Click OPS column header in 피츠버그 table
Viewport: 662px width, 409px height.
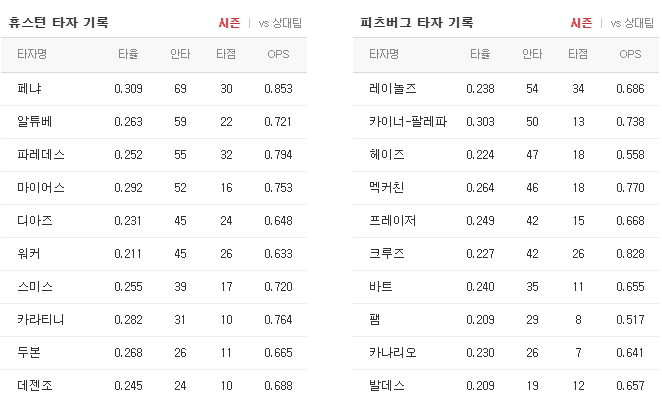click(630, 54)
